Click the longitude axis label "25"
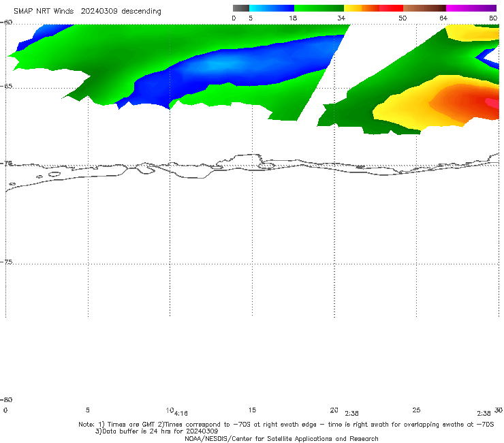Image resolution: width=504 pixels, height=443 pixels. (x=416, y=410)
